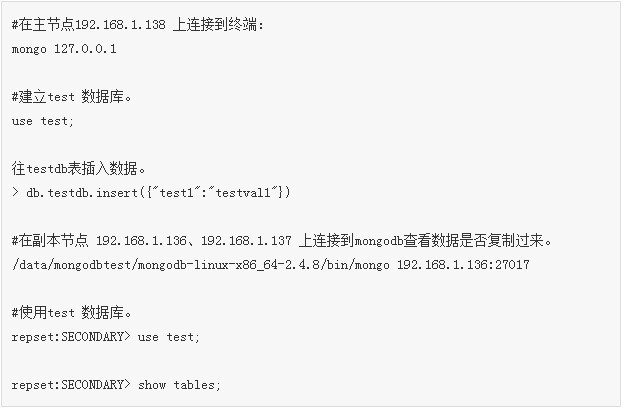The height and width of the screenshot is (408, 624).
Task: Click the /data/mongodbtest mongo path command
Action: pyautogui.click(x=271, y=265)
